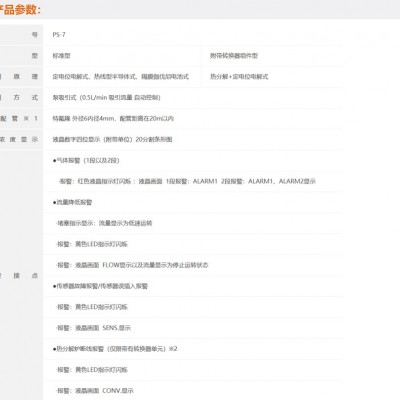Click the ●气体报警 (1段以及2段) line

(x=86, y=161)
